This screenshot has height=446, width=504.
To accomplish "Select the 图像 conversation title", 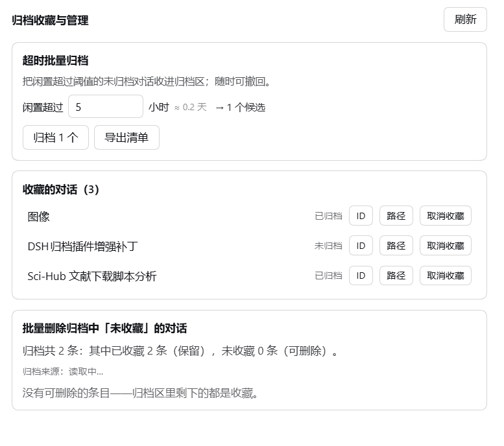I will point(38,217).
